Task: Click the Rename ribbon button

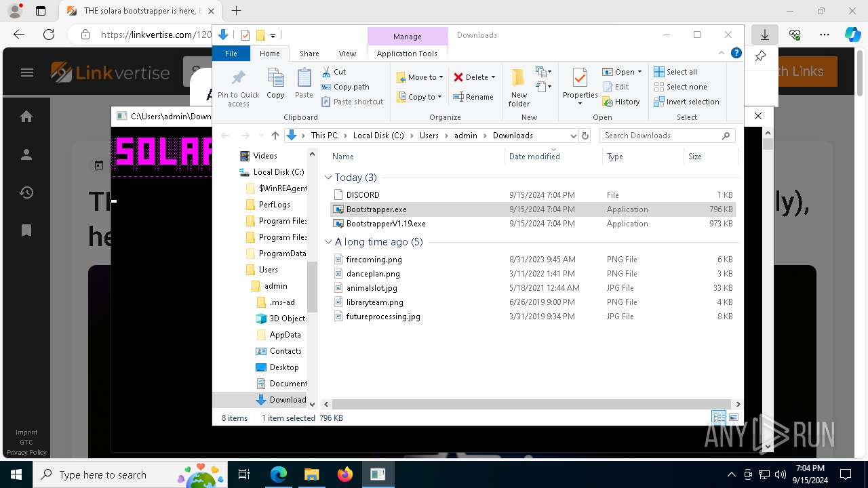Action: coord(473,97)
